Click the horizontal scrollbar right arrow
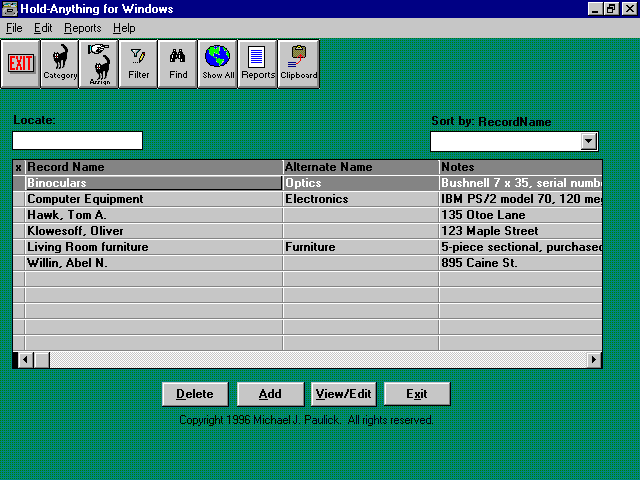 pyautogui.click(x=594, y=360)
